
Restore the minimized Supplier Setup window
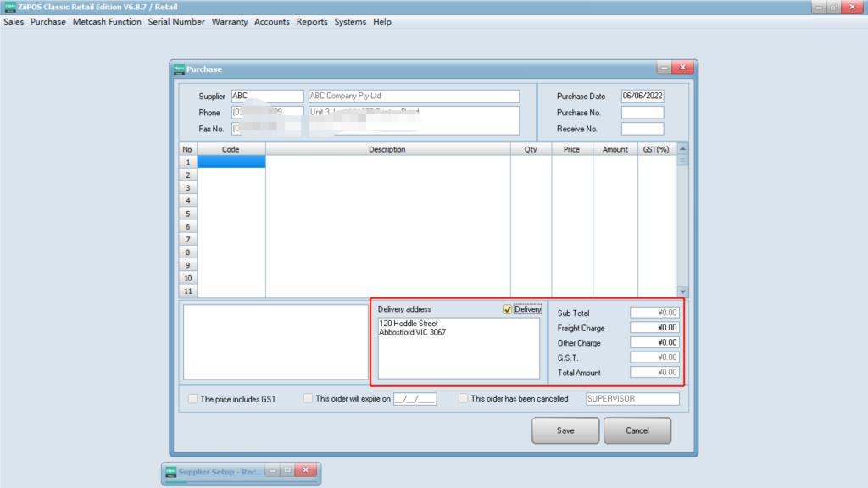(287, 470)
